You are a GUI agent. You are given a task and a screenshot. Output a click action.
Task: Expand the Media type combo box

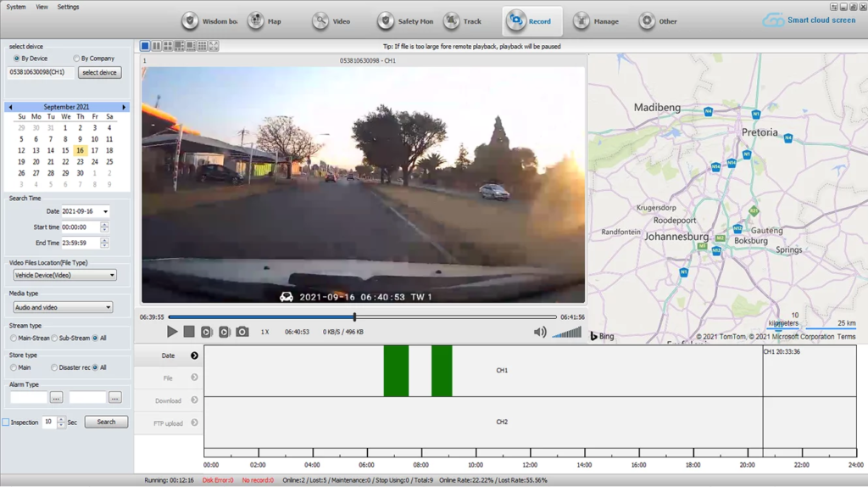click(64, 307)
